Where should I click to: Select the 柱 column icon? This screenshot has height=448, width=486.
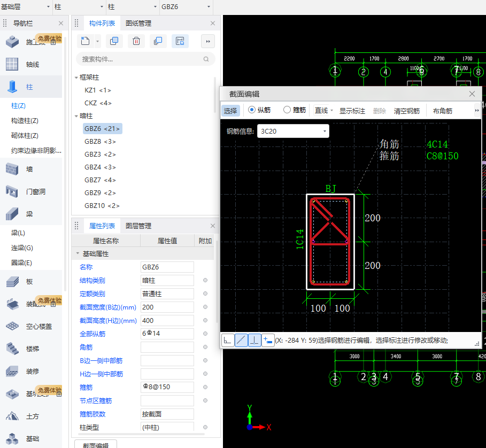12,87
